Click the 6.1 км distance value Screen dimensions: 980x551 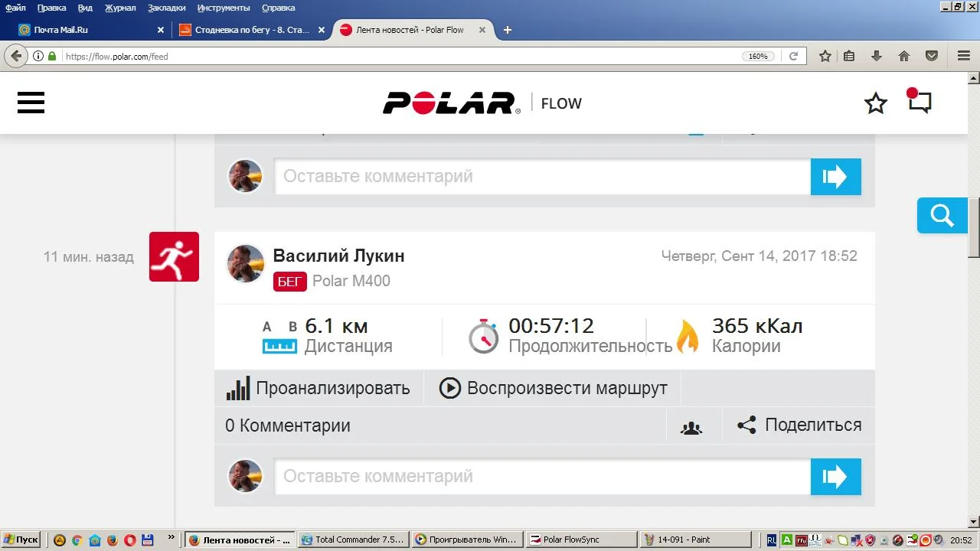tap(336, 326)
